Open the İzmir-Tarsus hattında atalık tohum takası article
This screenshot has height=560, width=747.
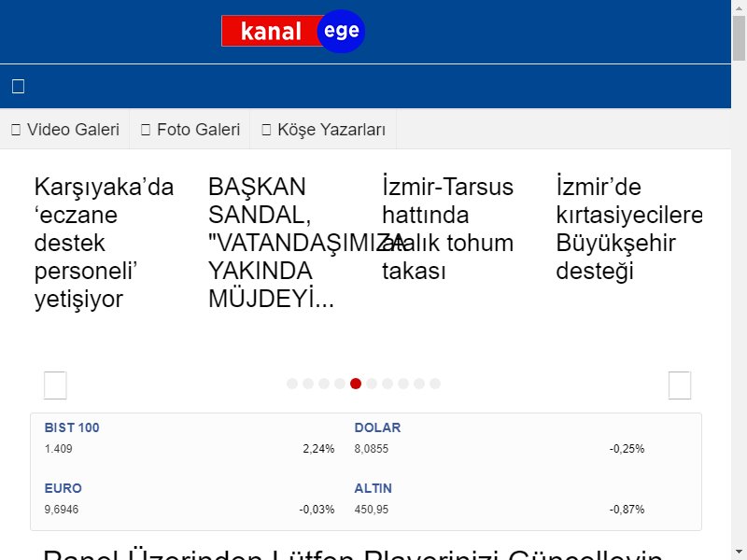point(447,229)
